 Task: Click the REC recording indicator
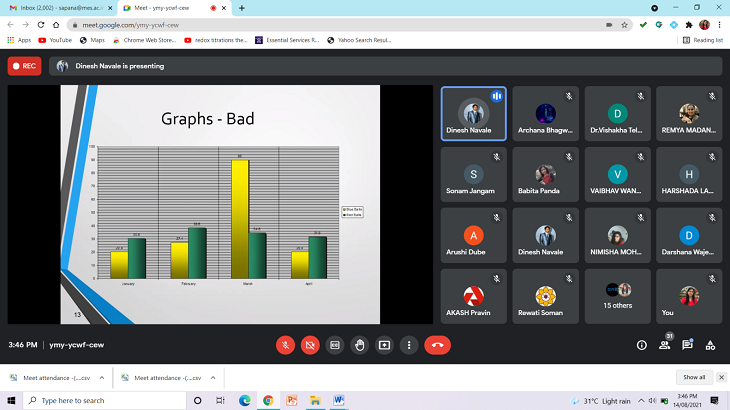[x=24, y=66]
